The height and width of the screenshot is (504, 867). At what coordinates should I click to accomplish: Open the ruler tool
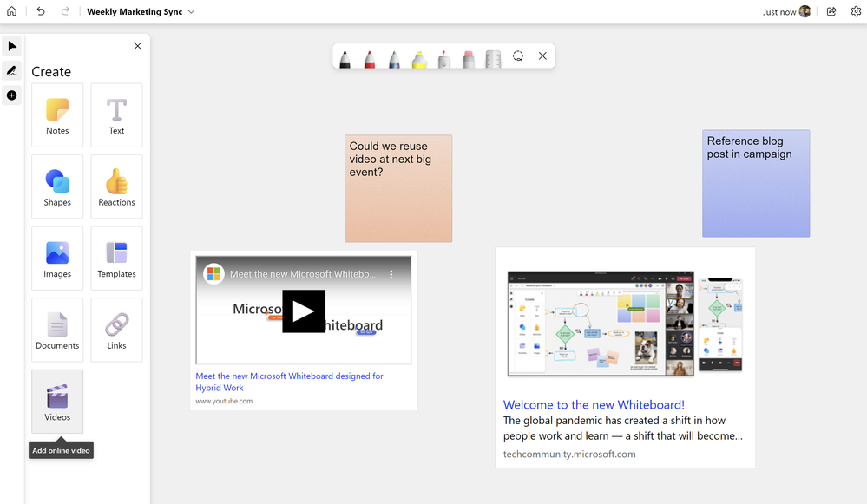pos(491,57)
